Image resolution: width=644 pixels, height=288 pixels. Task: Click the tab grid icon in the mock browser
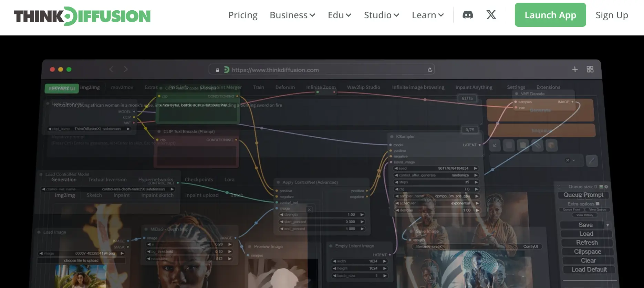[x=590, y=69]
